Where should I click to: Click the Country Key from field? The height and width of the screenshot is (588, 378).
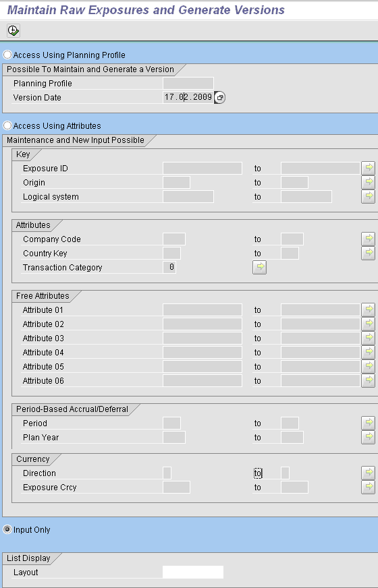[x=171, y=253]
